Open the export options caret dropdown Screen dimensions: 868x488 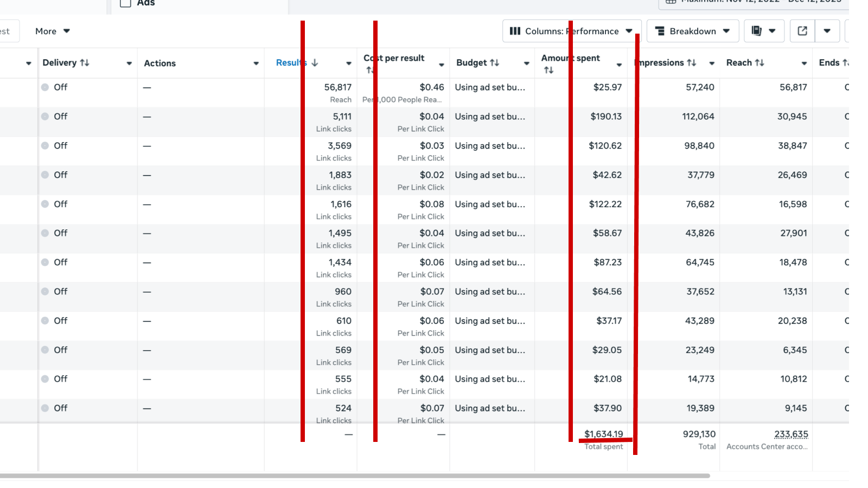827,31
